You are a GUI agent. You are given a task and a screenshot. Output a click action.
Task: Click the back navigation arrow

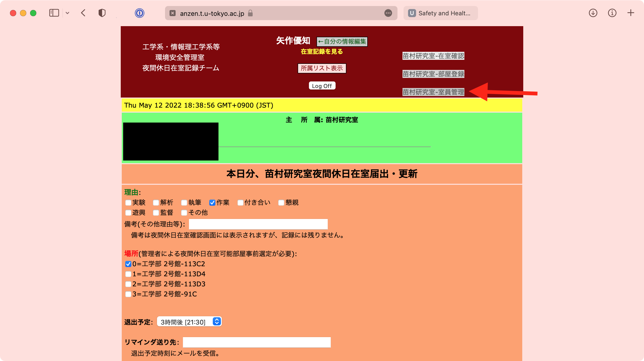(x=83, y=13)
